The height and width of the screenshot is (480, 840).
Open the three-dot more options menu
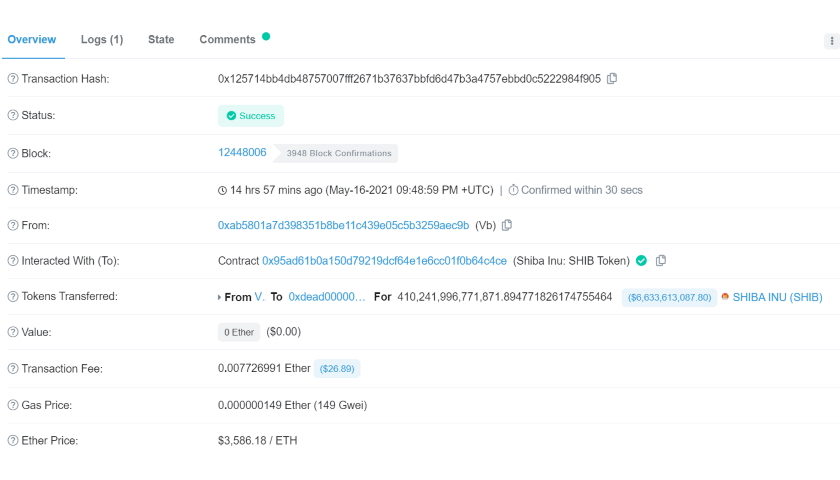point(831,41)
